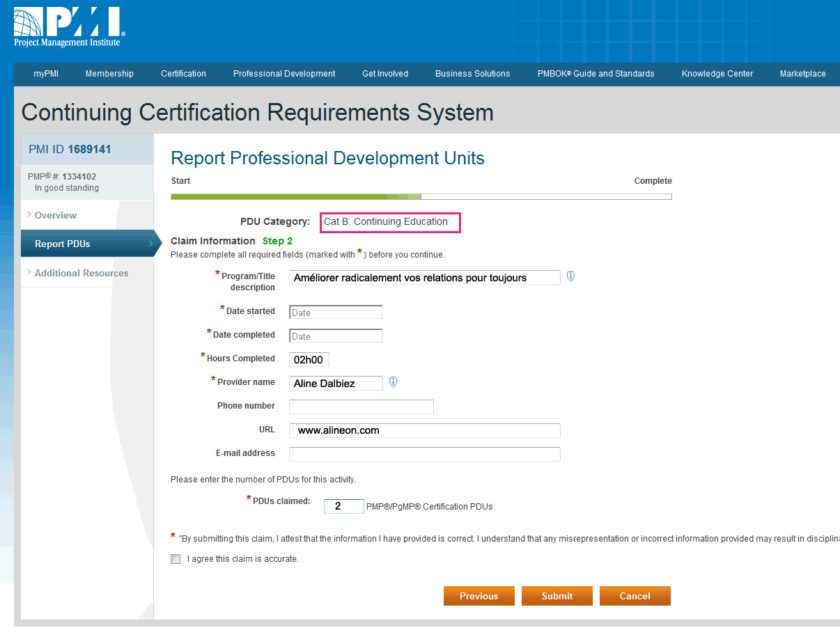
Task: Click 'PMP/PgMP Certification PDUs' text
Action: coord(429,507)
